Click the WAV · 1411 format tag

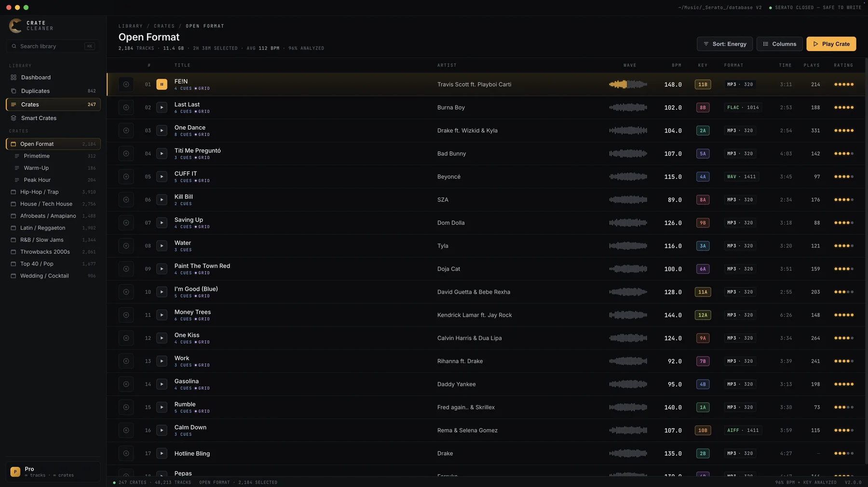741,176
